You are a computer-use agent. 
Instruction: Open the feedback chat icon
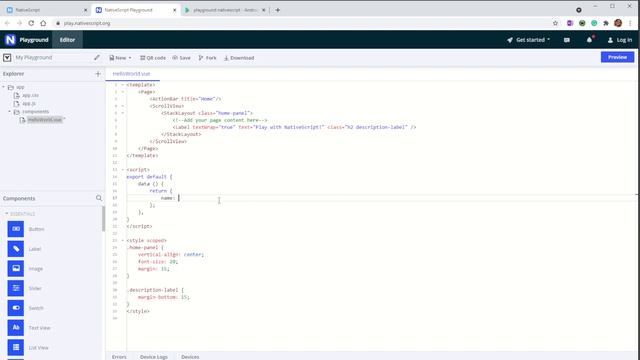click(x=567, y=40)
